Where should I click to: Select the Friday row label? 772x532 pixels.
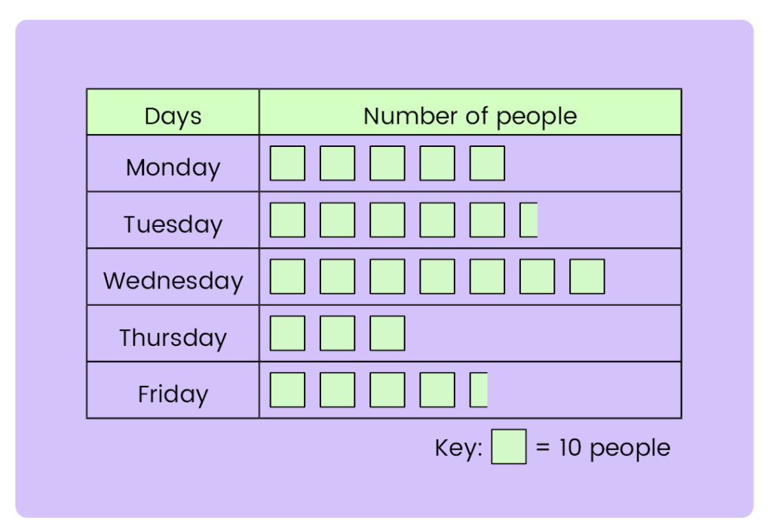[x=173, y=393]
